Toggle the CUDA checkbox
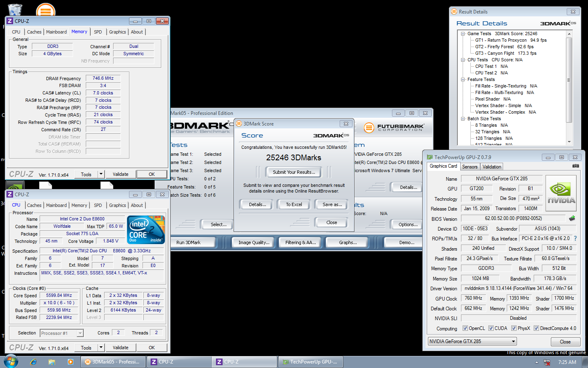This screenshot has width=588, height=368. [491, 328]
